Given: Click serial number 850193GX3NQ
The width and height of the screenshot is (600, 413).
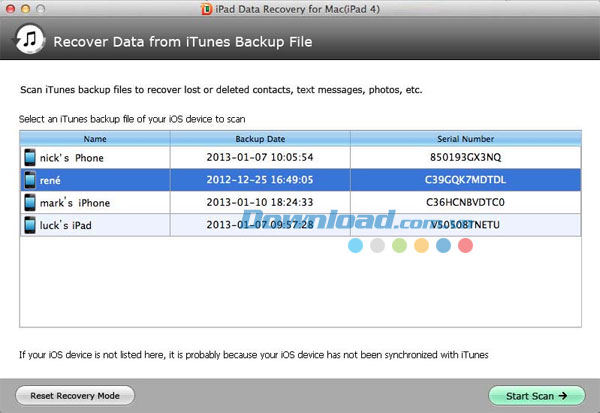Looking at the screenshot, I should tap(465, 157).
